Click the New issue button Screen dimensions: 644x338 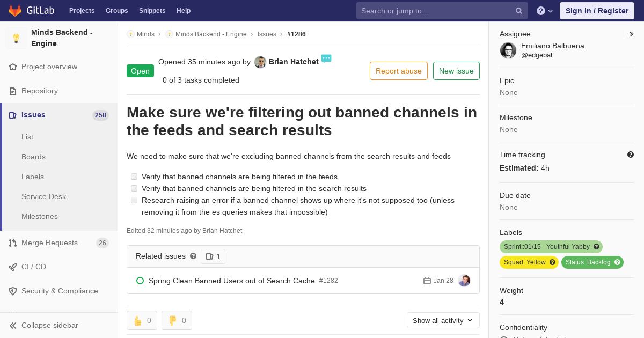click(456, 71)
